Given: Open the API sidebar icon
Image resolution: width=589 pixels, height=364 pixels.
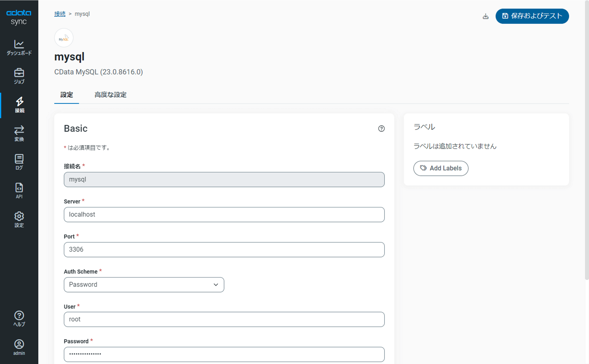Looking at the screenshot, I should pos(19,191).
